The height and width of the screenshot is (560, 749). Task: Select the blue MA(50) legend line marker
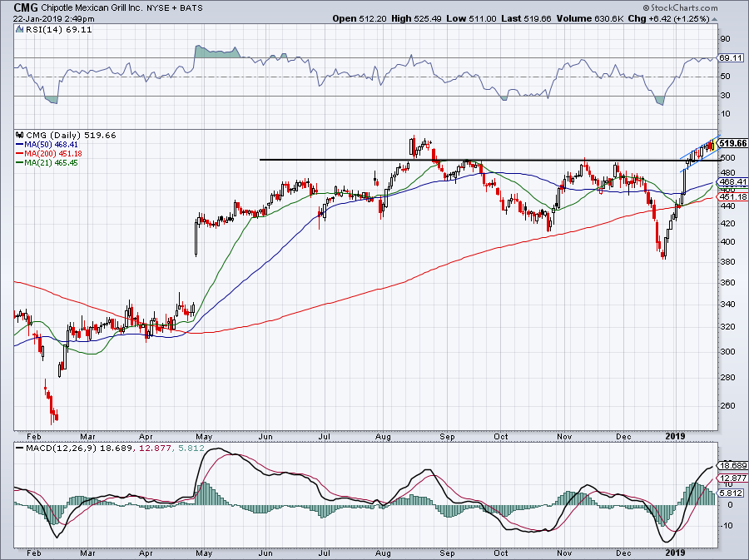20,145
